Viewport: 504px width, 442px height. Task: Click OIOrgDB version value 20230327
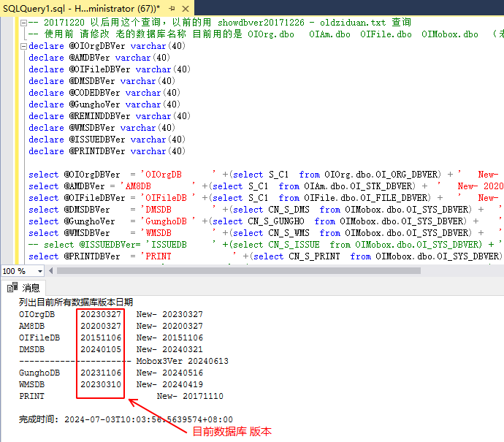101,314
